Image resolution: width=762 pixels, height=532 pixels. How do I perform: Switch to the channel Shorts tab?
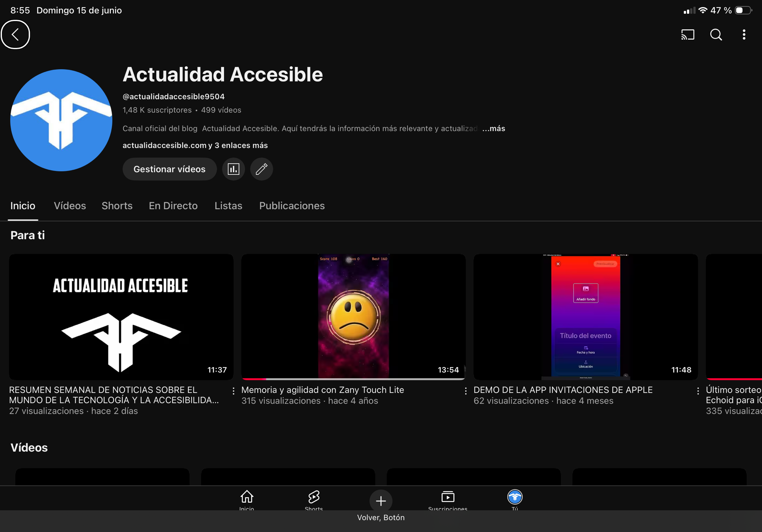point(117,206)
